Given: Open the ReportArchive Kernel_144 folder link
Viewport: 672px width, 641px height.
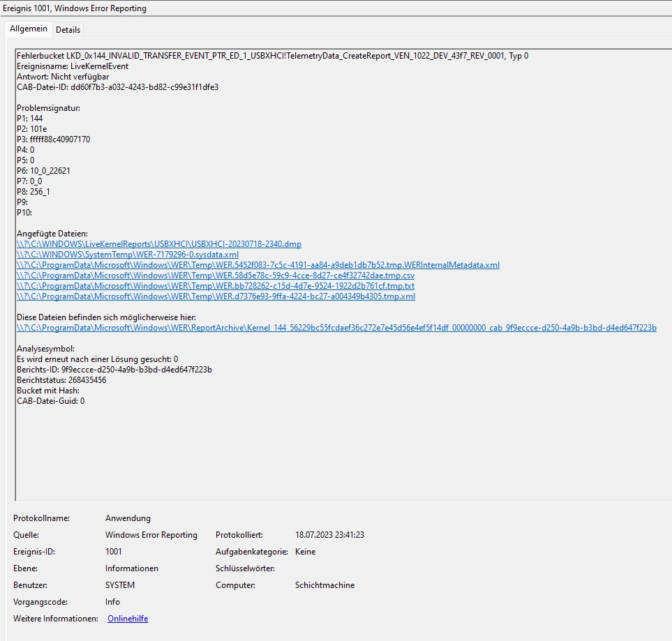Looking at the screenshot, I should [336, 328].
